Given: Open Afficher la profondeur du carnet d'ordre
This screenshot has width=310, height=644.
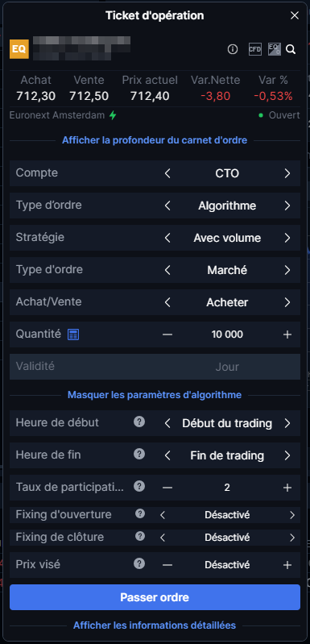Looking at the screenshot, I should point(155,140).
